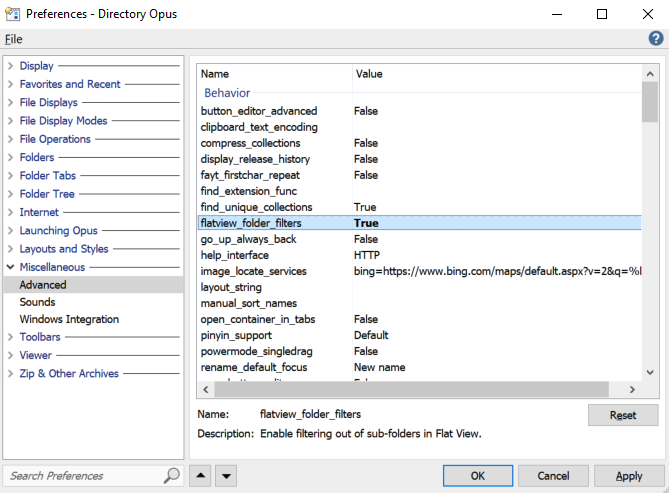Select the rename_default_focus row
The image size is (669, 493).
(420, 367)
